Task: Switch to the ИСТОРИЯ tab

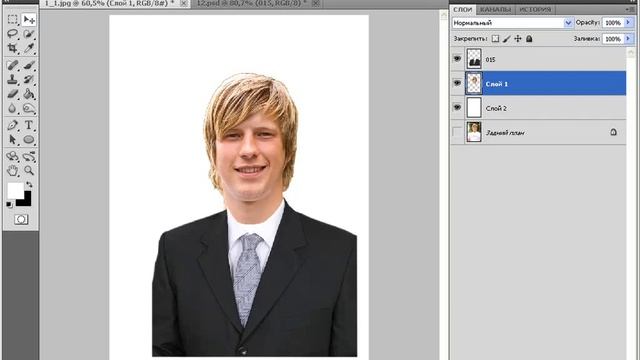Action: click(535, 9)
